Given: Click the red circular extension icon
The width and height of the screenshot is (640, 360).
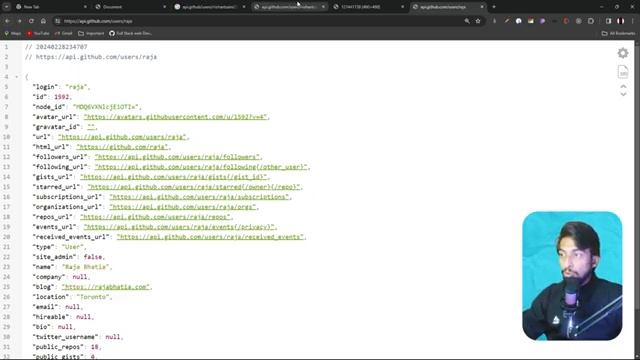Looking at the screenshot, I should [x=566, y=21].
